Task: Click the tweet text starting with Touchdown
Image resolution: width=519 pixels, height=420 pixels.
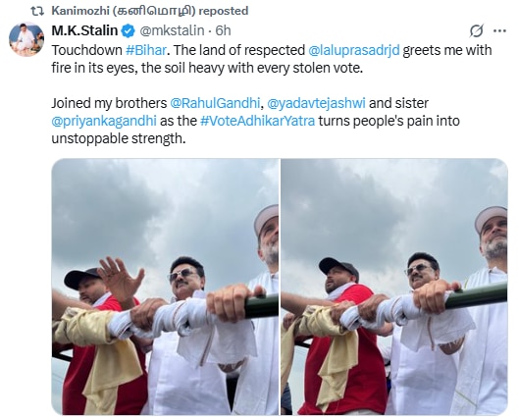Action: 272,59
